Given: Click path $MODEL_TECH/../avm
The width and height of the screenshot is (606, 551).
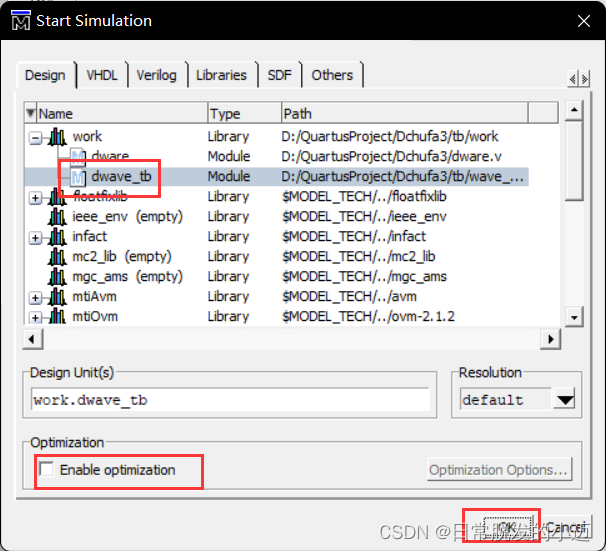Looking at the screenshot, I should [x=349, y=296].
